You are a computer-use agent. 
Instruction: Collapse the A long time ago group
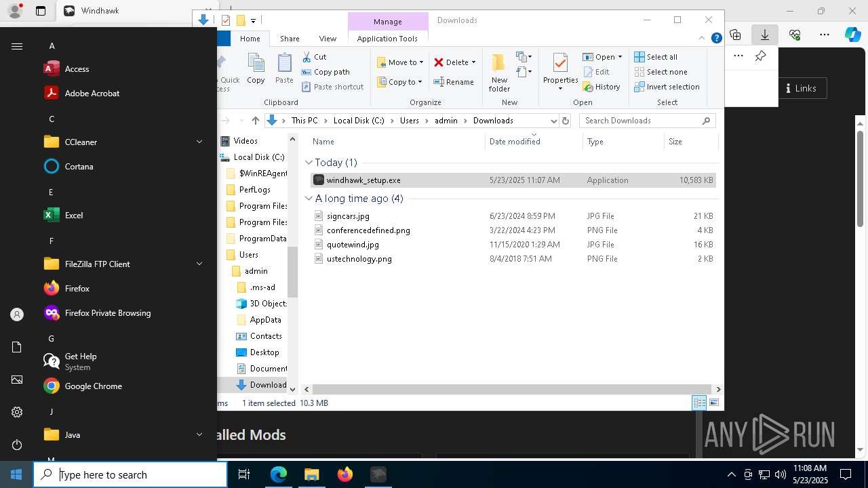(x=309, y=199)
